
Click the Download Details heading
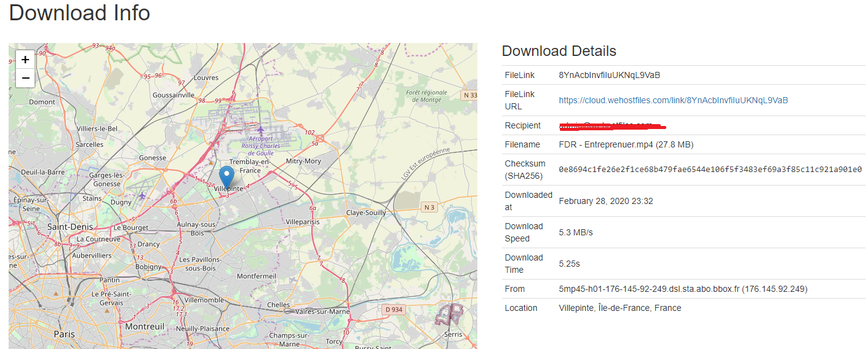559,51
